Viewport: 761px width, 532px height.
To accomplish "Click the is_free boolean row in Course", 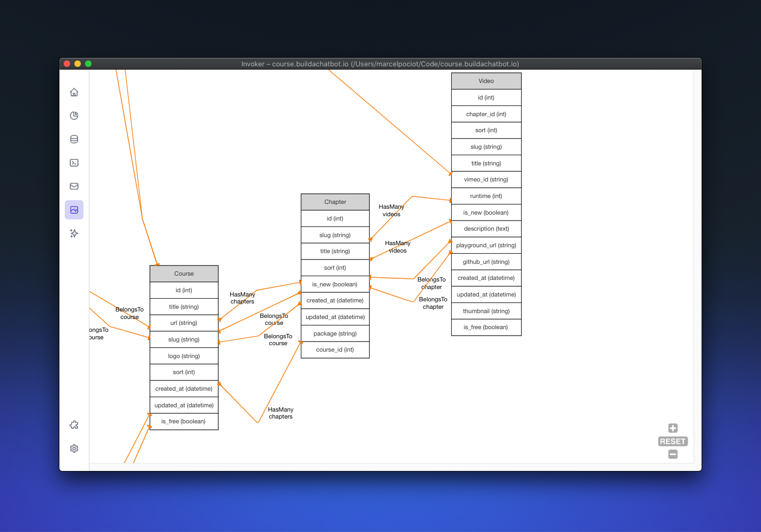I will point(184,421).
